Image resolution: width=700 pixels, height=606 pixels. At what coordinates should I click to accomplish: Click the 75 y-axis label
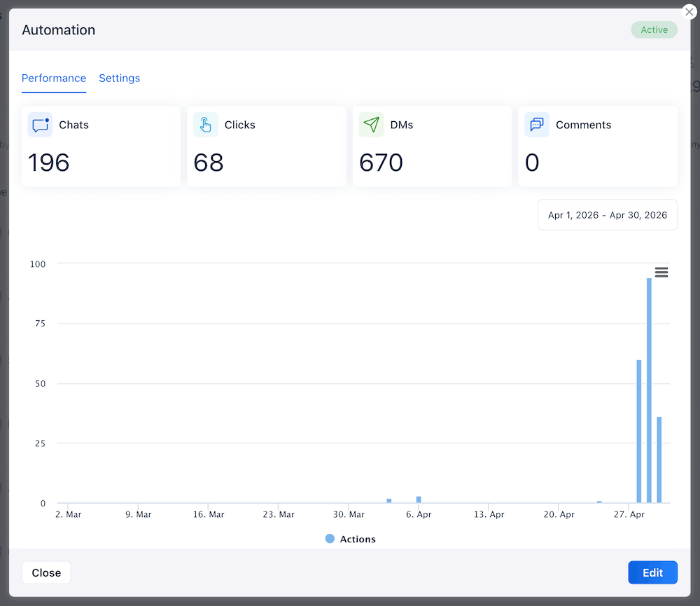pos(40,324)
